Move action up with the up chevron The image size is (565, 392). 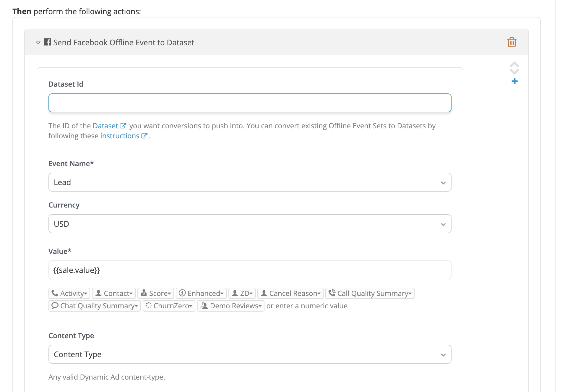(514, 65)
